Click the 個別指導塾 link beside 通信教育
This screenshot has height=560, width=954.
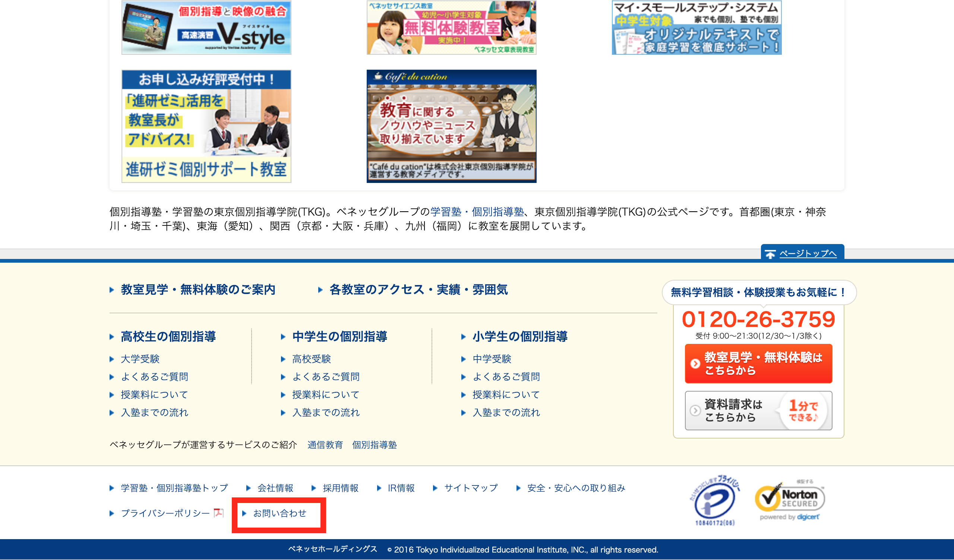(375, 444)
